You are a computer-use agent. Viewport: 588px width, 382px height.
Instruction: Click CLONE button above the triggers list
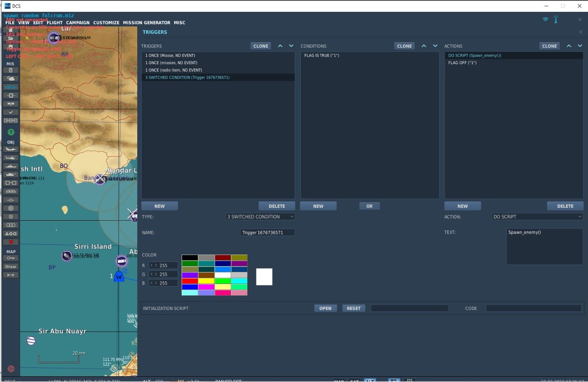(x=261, y=46)
